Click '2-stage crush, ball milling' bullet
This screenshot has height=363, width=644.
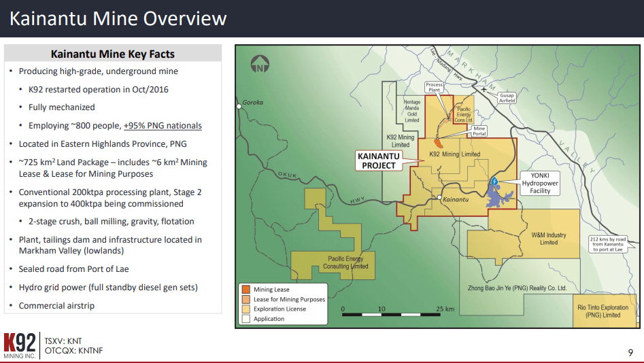pyautogui.click(x=112, y=222)
